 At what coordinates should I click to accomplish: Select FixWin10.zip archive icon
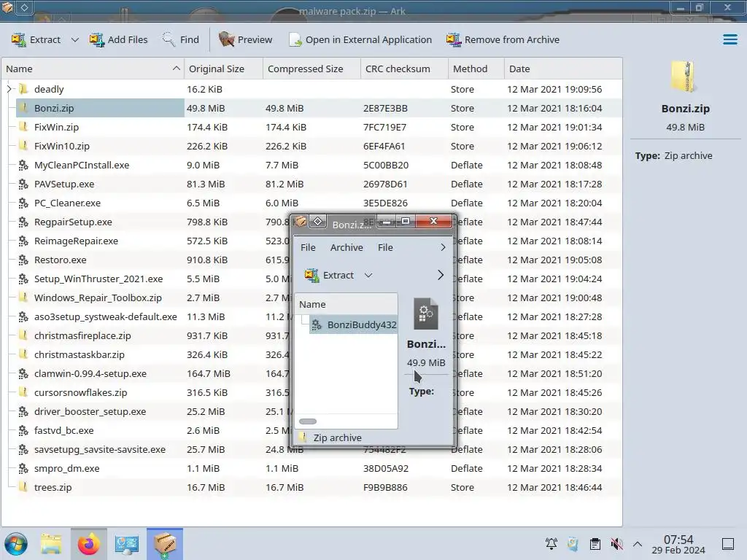coord(23,146)
